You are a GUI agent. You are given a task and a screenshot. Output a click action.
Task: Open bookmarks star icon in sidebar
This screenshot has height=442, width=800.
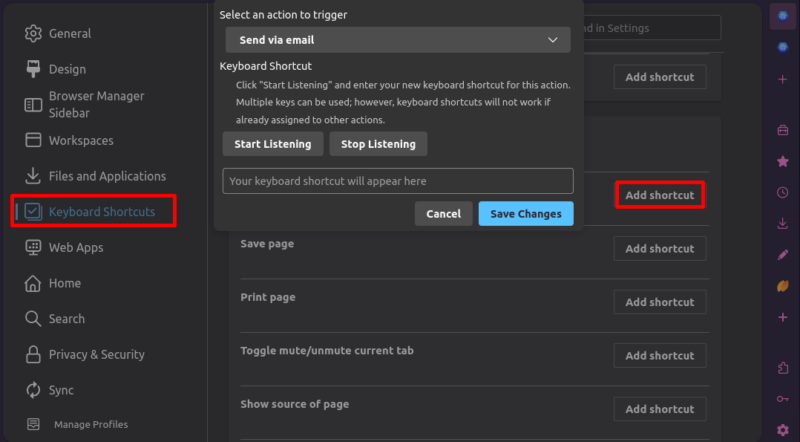782,162
